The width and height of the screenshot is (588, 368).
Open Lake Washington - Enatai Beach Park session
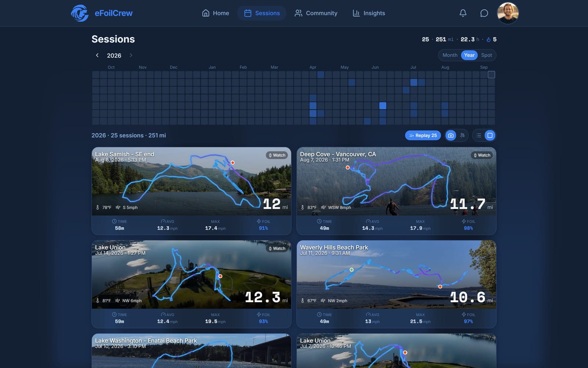click(146, 341)
